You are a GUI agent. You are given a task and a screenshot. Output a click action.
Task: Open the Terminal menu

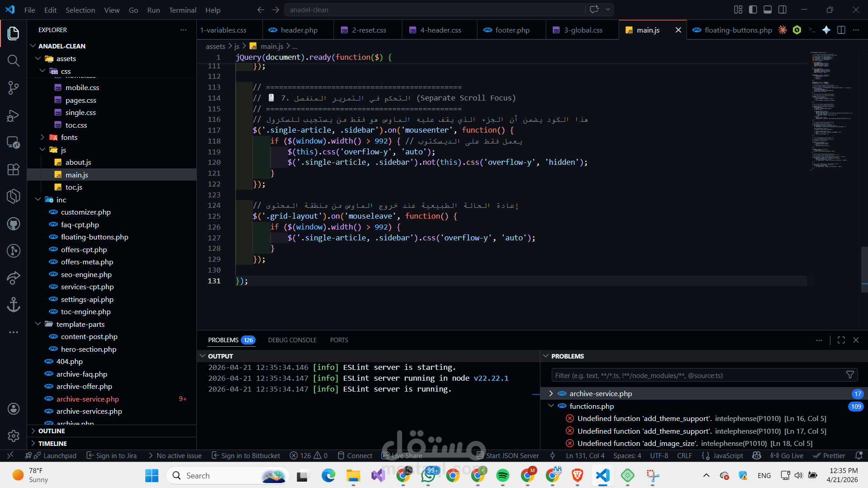click(182, 10)
